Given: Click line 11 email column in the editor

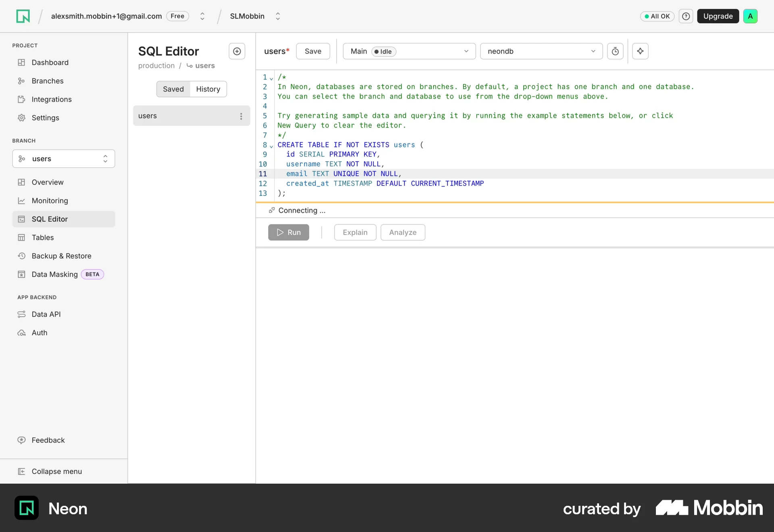Looking at the screenshot, I should click(x=343, y=174).
